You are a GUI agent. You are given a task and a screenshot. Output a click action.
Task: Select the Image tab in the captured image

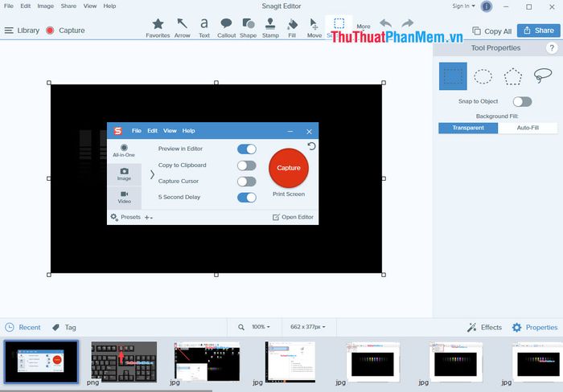(124, 174)
